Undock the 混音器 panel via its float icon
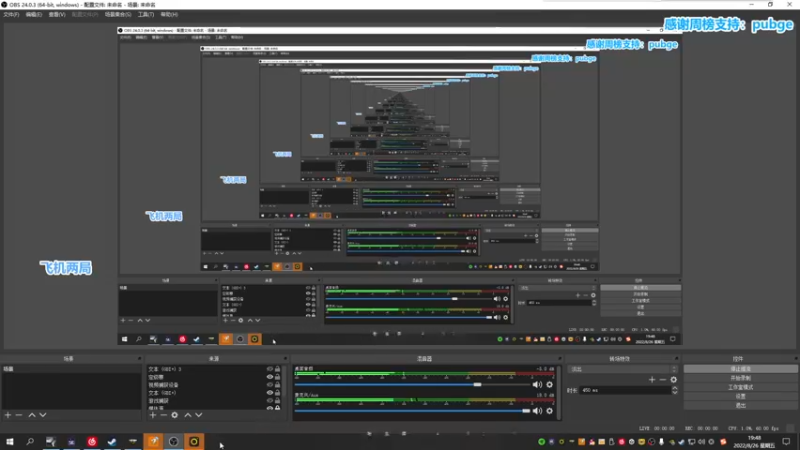Screen dimensions: 800x450 pos(560,359)
